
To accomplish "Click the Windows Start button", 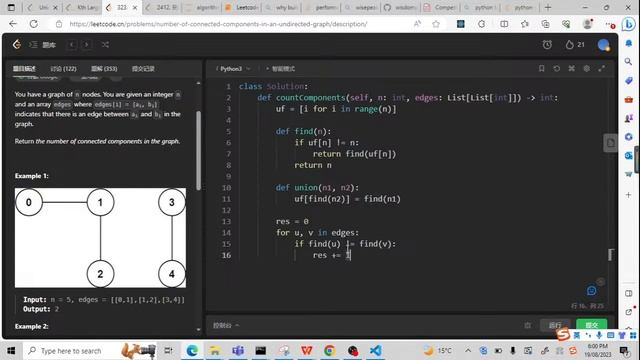I will 11,351.
